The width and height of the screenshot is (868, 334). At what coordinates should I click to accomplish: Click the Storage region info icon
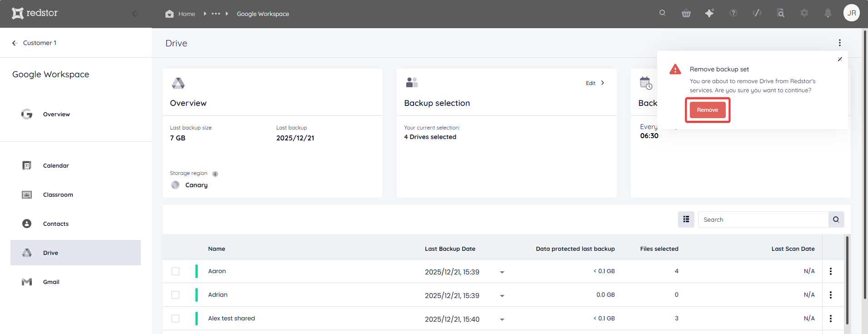click(215, 174)
